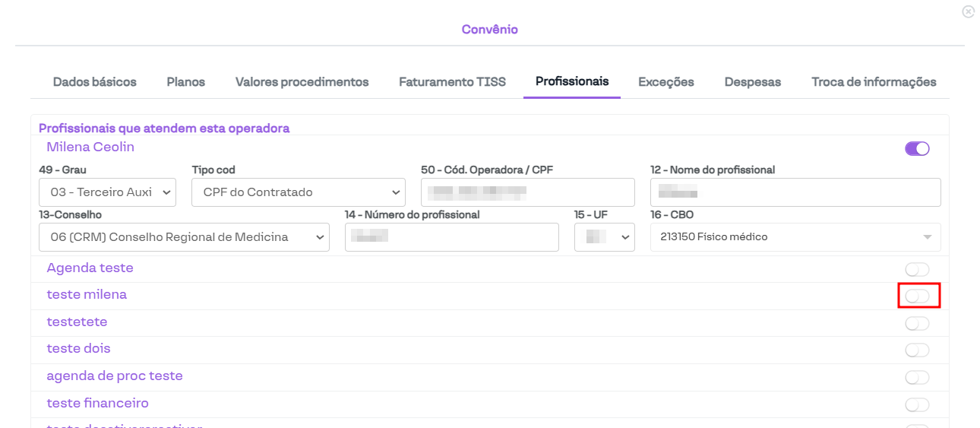Close the Convênio dialog with X icon

click(x=968, y=11)
